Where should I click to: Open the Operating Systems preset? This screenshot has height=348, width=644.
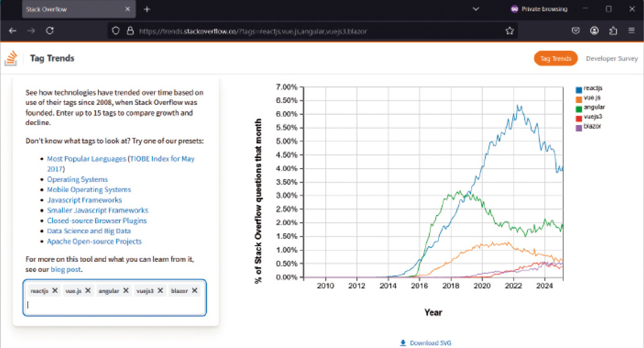(77, 179)
